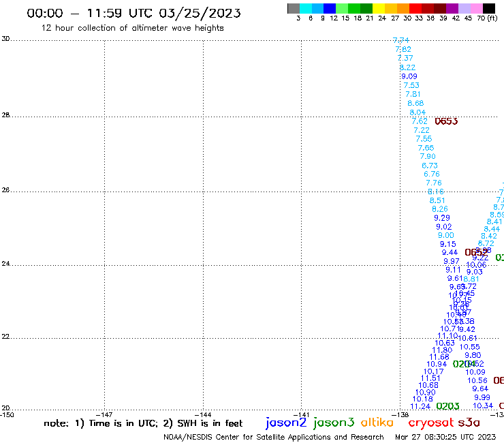Select the 11.80 data point

pos(442,350)
